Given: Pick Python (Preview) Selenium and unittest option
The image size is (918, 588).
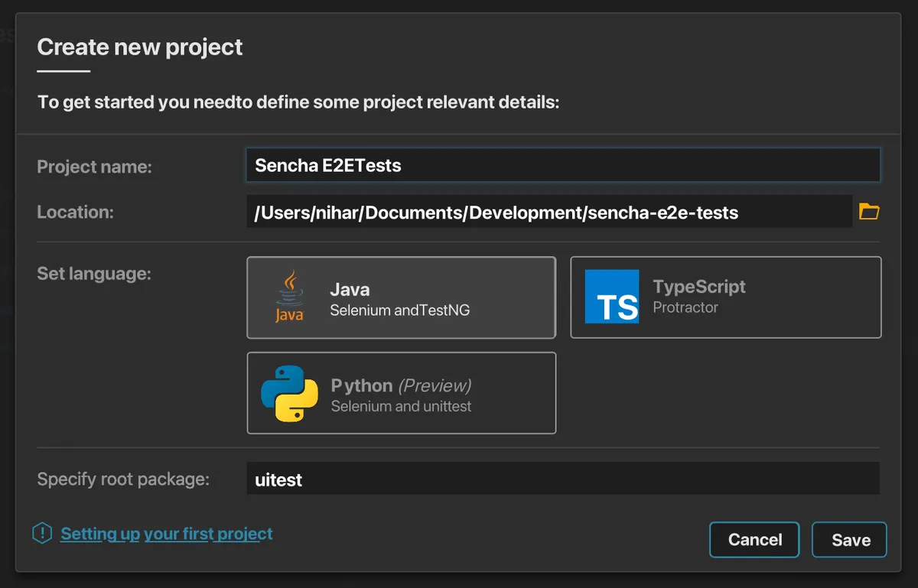Looking at the screenshot, I should (401, 394).
